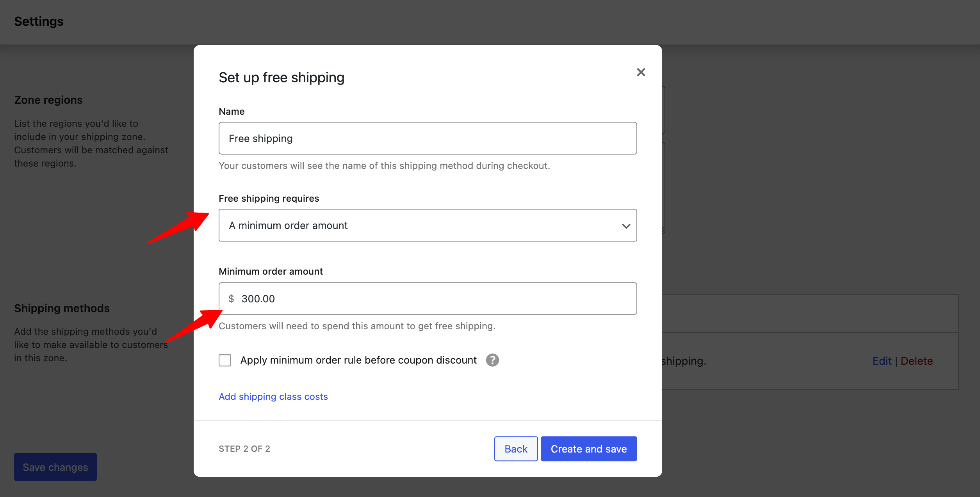Viewport: 980px width, 497px height.
Task: Click the "Back" button
Action: pyautogui.click(x=516, y=449)
